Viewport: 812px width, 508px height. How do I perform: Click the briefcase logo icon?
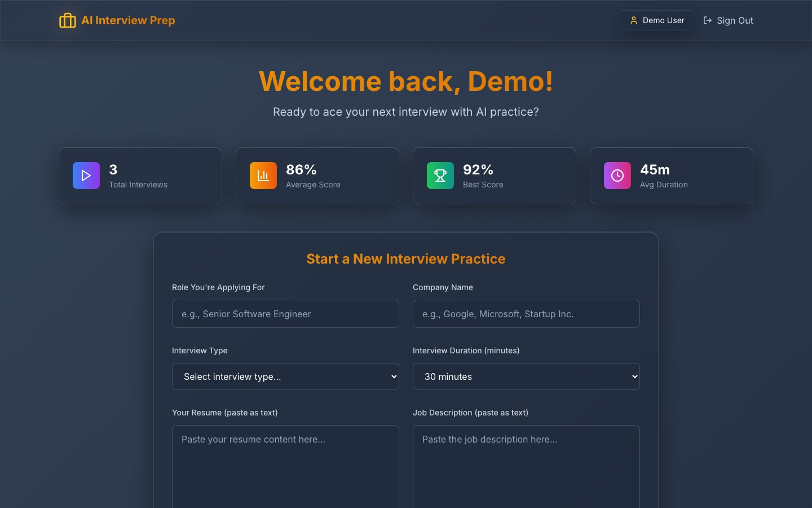pos(68,20)
